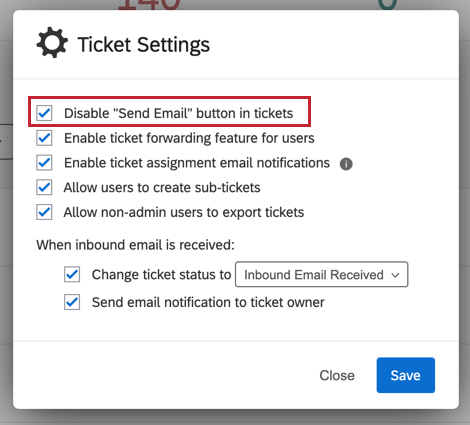Open the Inbound Email Received dropdown

(321, 274)
